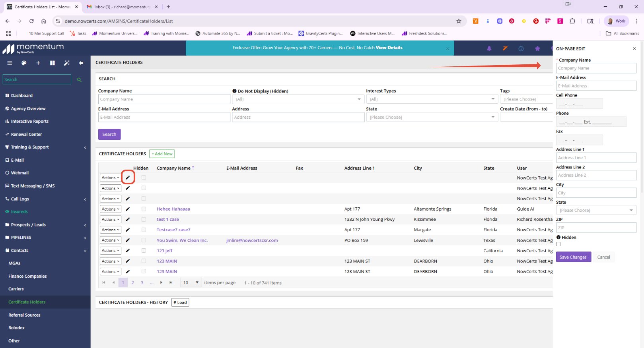Edit test 1 case row with pencil icon
Viewport: 644px width, 348px height.
point(128,219)
